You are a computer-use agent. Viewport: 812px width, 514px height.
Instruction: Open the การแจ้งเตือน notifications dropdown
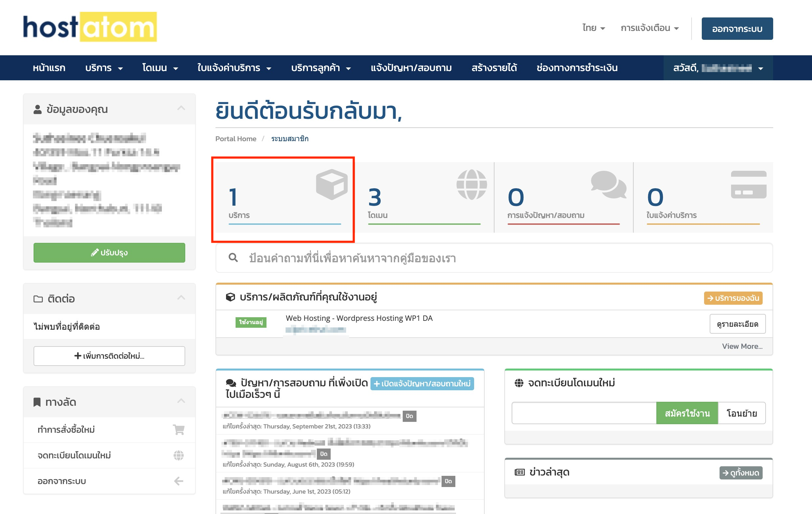click(x=650, y=28)
